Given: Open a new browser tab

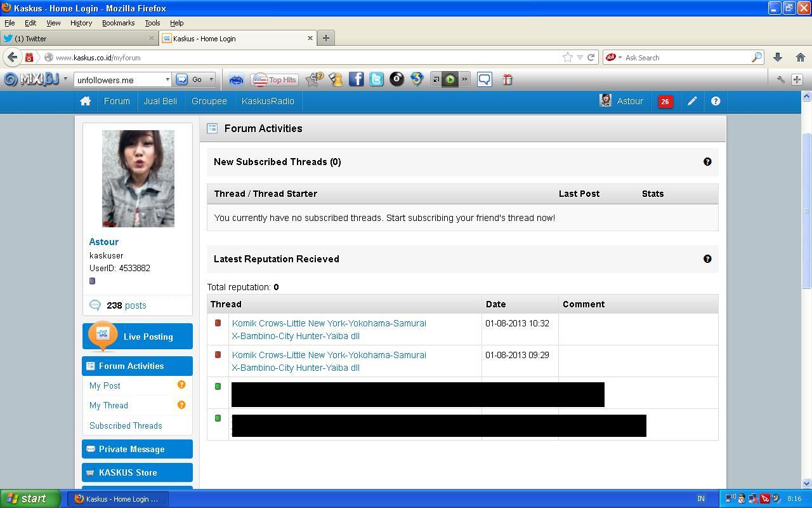Looking at the screenshot, I should point(326,38).
